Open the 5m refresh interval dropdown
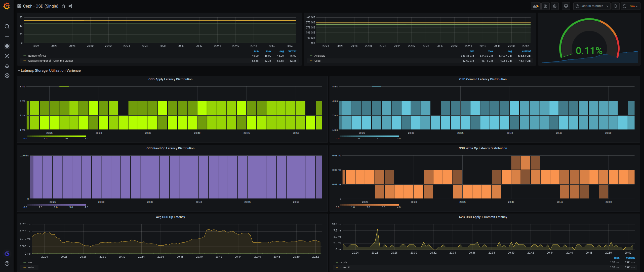644x272 pixels. tap(634, 6)
